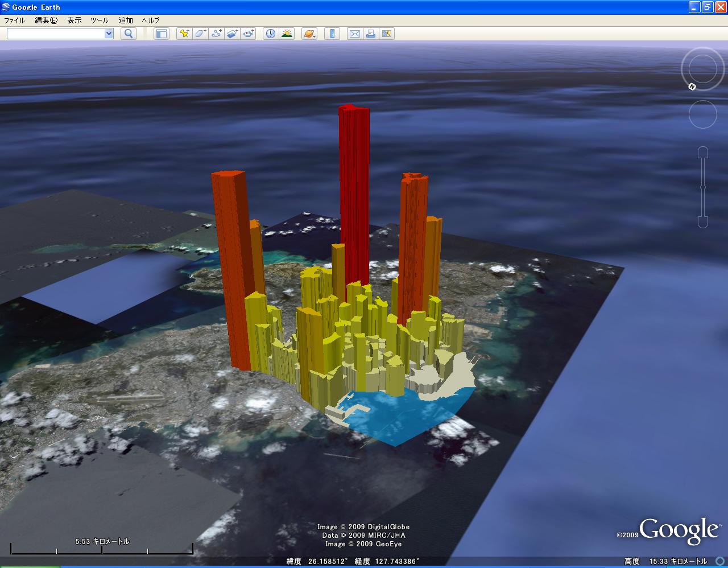728x568 pixels.
Task: Select the Add Path tool
Action: tap(216, 34)
